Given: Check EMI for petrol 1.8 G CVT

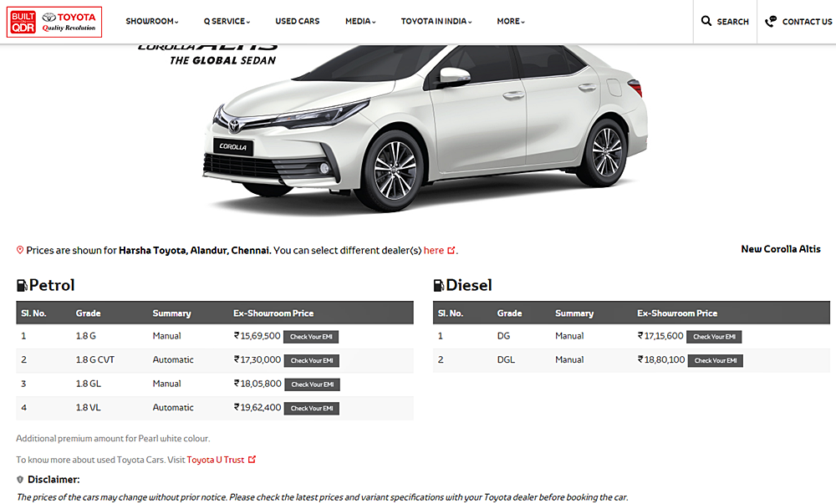Looking at the screenshot, I should pos(311,361).
